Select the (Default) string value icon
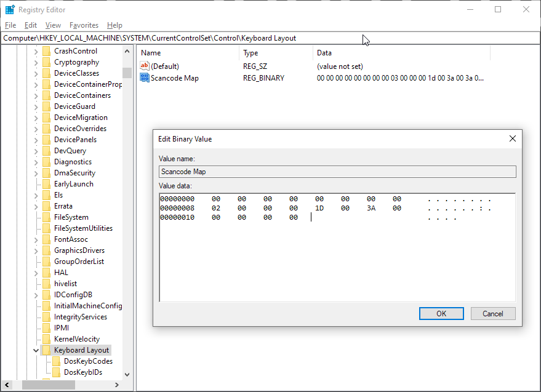Image resolution: width=541 pixels, height=392 pixels. (144, 66)
